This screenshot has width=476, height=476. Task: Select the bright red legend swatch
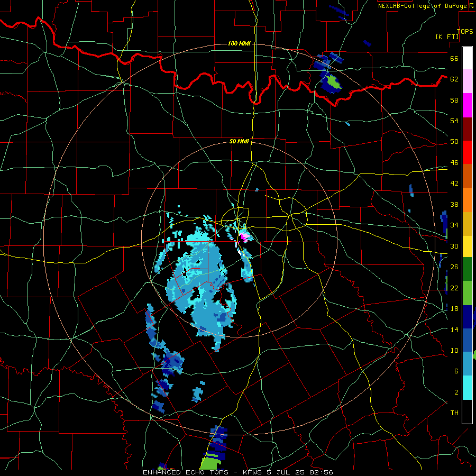[x=467, y=152]
